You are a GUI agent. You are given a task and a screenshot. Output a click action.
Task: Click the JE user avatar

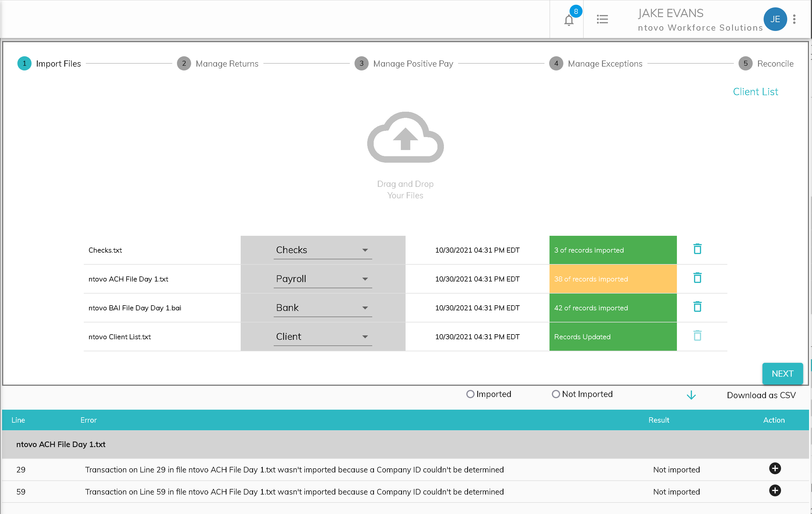pos(775,19)
